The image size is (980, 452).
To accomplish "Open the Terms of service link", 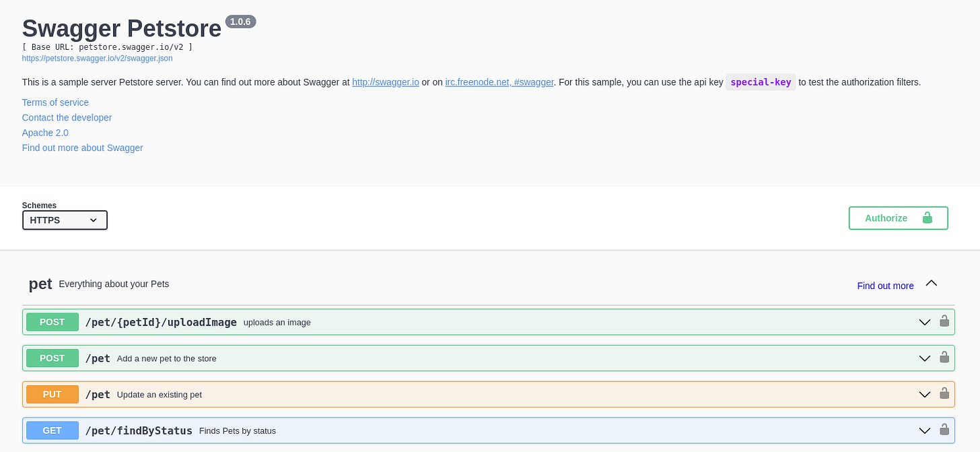I will click(x=55, y=102).
